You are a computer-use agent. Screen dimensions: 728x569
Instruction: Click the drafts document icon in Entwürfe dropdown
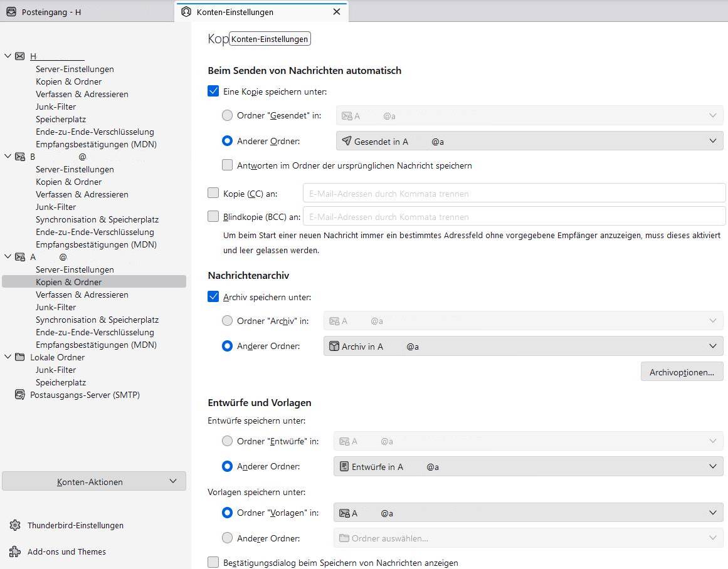pyautogui.click(x=344, y=466)
